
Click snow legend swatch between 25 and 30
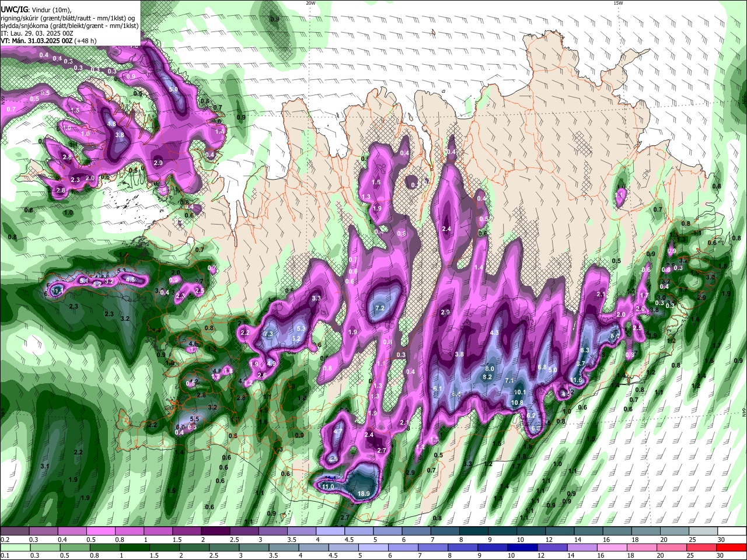click(703, 531)
